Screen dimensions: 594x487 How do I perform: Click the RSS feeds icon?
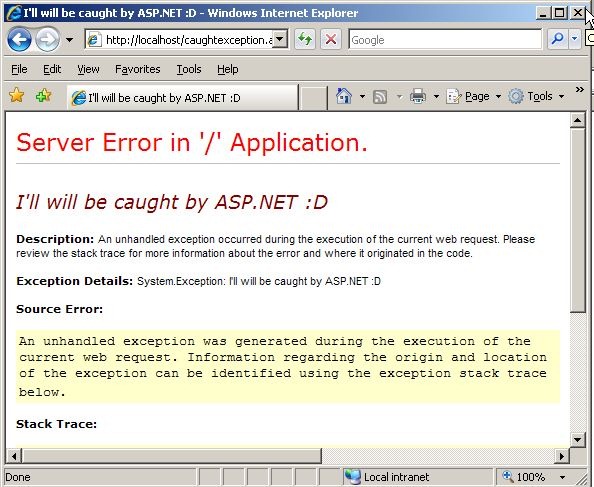coord(380,97)
